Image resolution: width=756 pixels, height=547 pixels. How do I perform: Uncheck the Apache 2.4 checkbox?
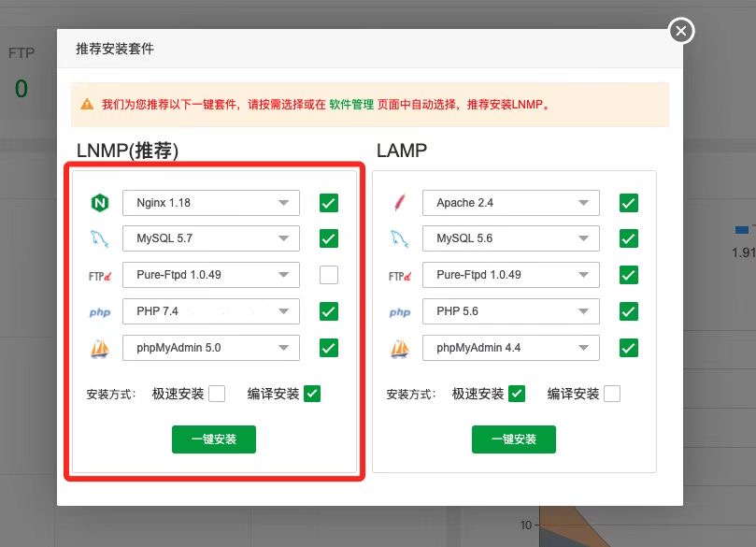(629, 203)
